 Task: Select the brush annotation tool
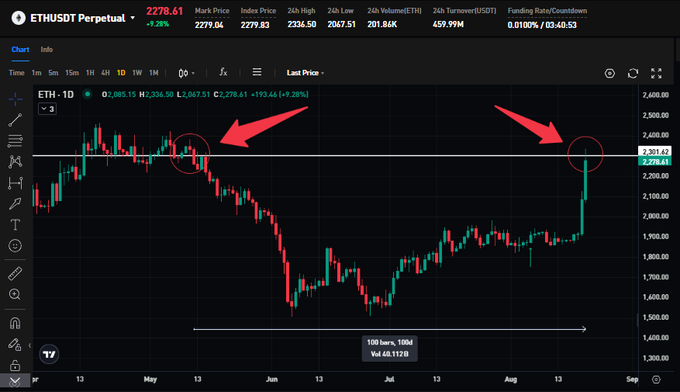[15, 204]
